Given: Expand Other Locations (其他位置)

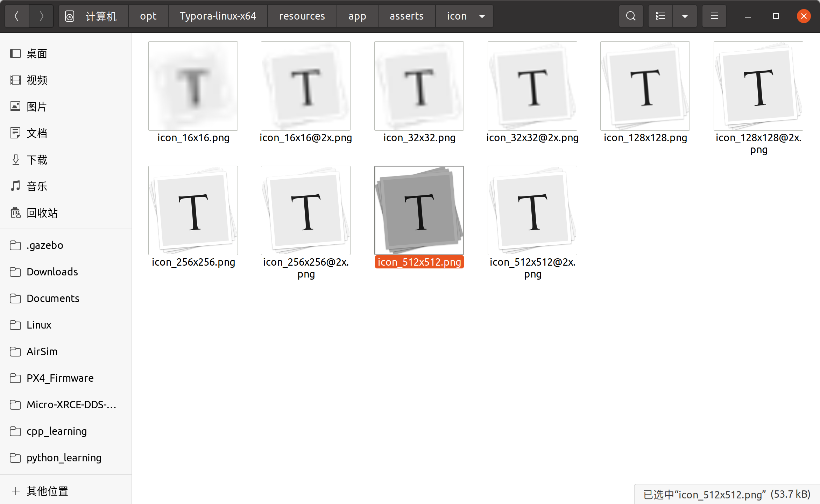Looking at the screenshot, I should click(47, 491).
